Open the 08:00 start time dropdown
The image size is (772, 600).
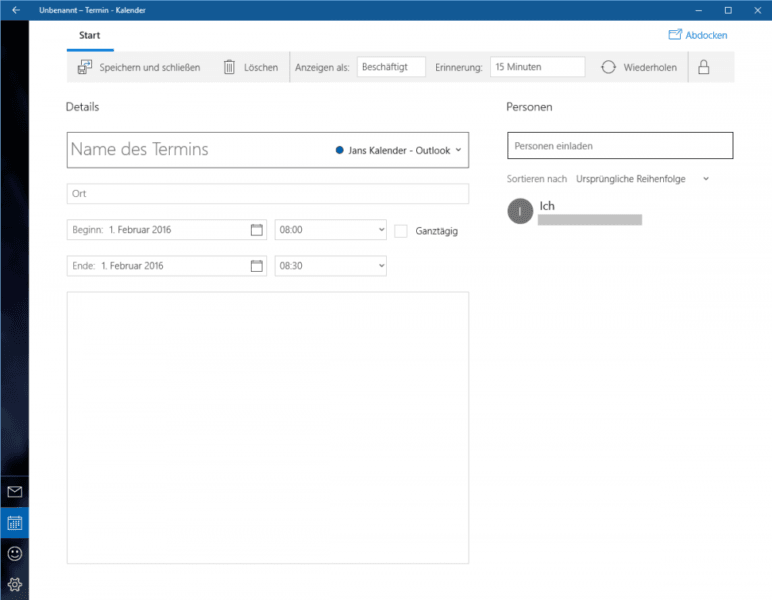(330, 230)
